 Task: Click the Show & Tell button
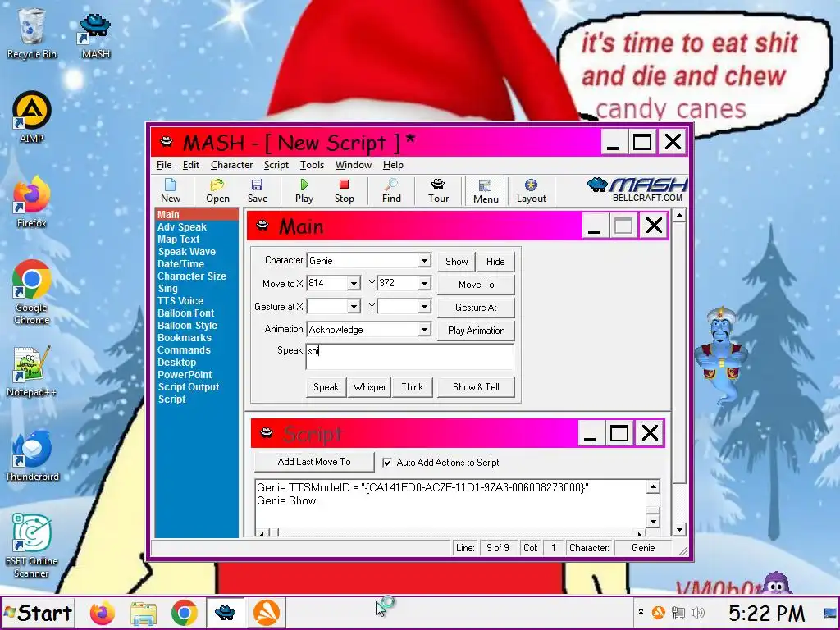pos(477,387)
